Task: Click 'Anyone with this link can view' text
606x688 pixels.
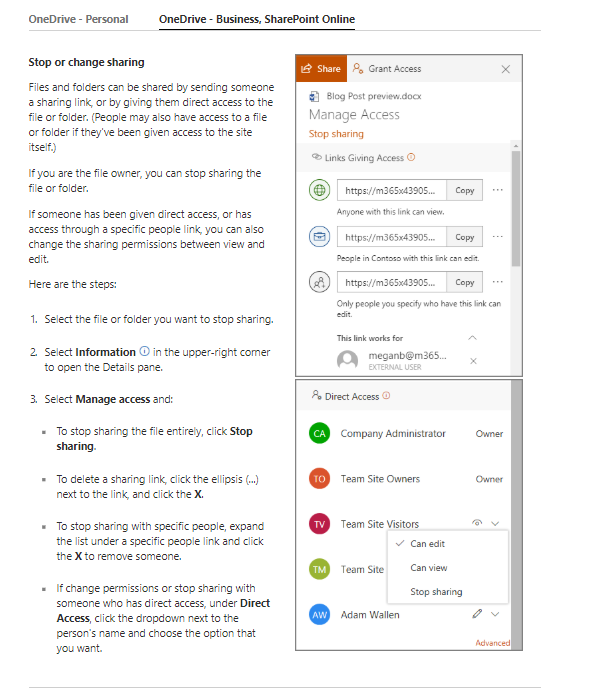Action: [391, 212]
